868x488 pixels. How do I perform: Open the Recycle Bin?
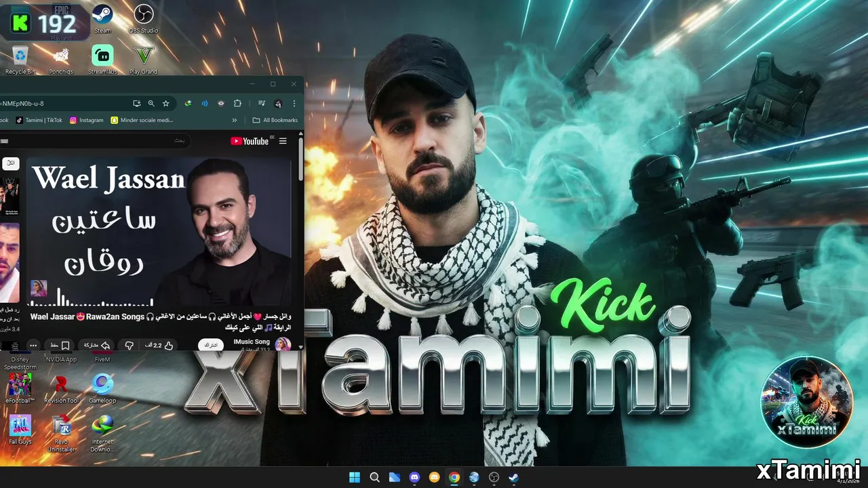coord(20,60)
